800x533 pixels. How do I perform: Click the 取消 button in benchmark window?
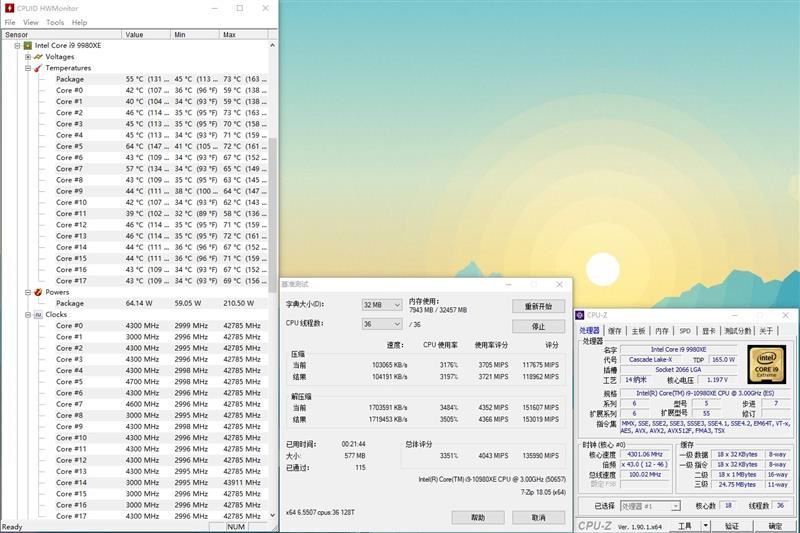click(x=538, y=517)
